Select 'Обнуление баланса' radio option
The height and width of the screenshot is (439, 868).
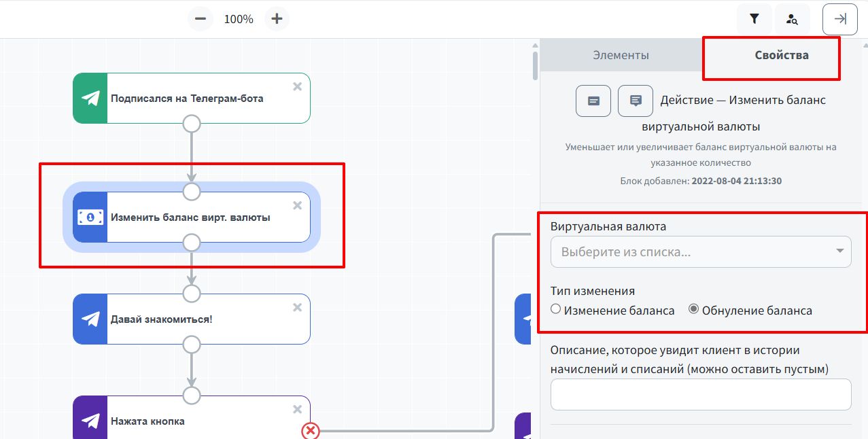(x=694, y=309)
